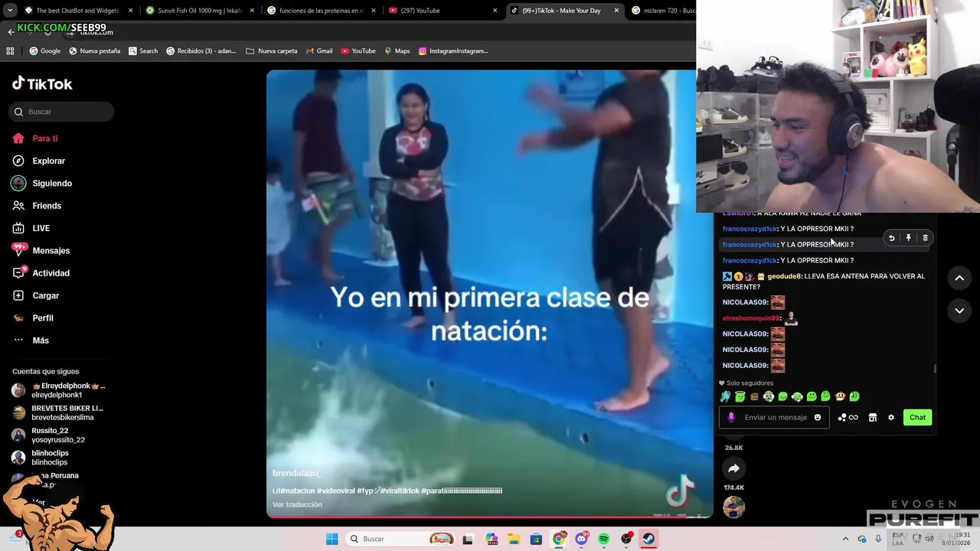Open Discord from the taskbar
Image resolution: width=980 pixels, height=551 pixels.
581,539
